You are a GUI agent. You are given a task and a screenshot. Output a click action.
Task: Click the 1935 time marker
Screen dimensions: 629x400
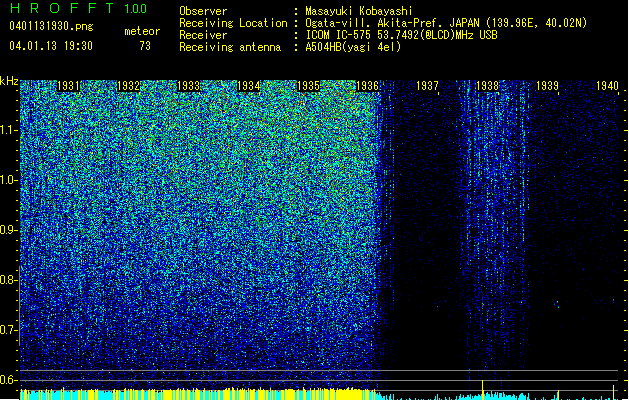tap(308, 86)
